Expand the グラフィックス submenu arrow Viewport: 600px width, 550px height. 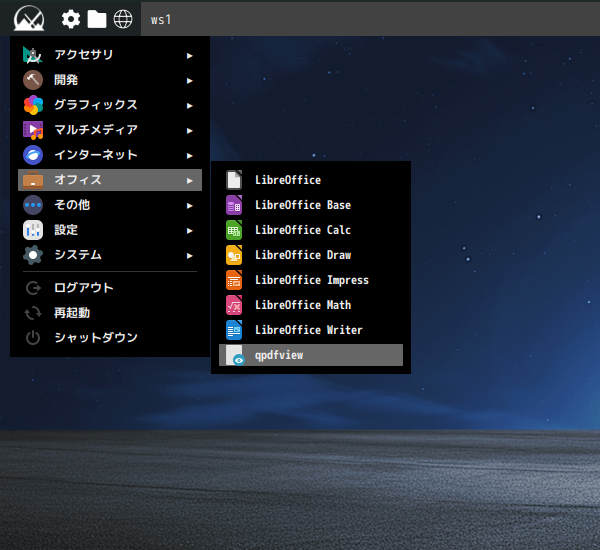click(190, 105)
